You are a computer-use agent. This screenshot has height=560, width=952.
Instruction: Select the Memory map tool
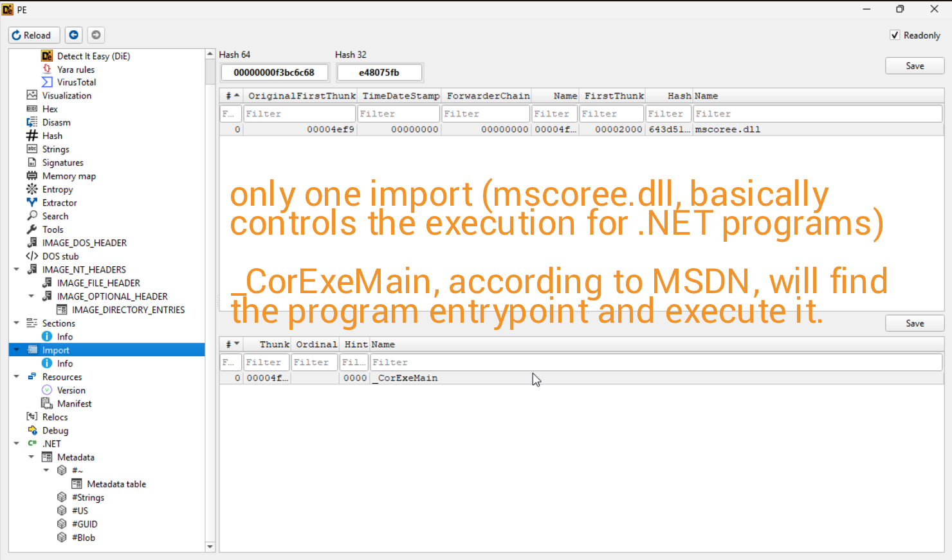click(x=69, y=176)
